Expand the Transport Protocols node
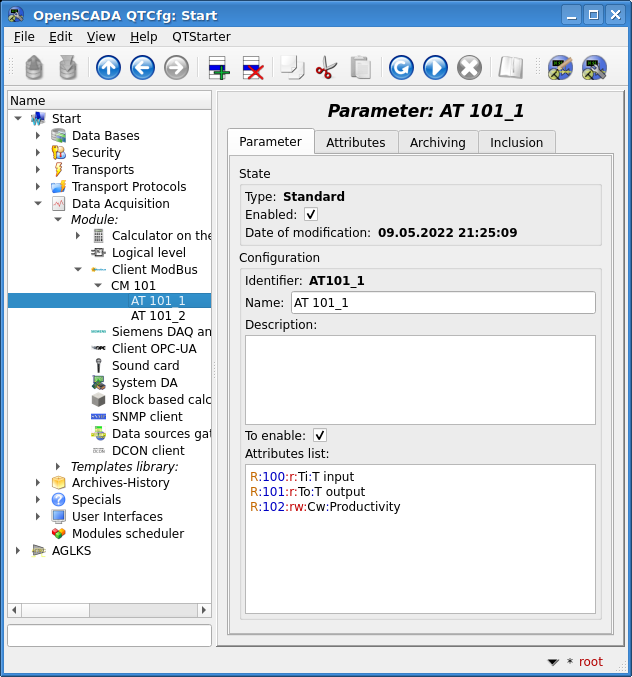632x677 pixels. point(38,187)
